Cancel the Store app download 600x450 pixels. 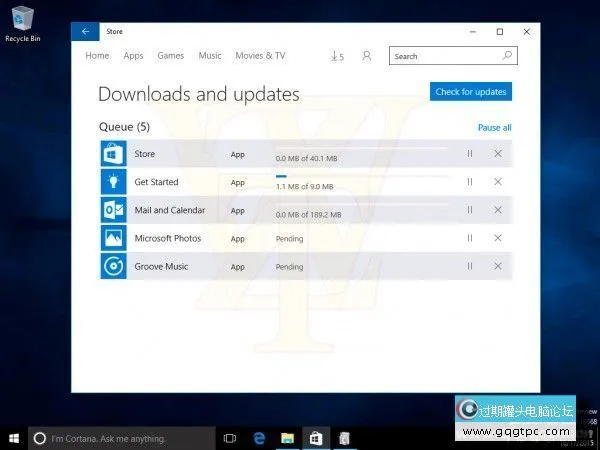tap(498, 154)
